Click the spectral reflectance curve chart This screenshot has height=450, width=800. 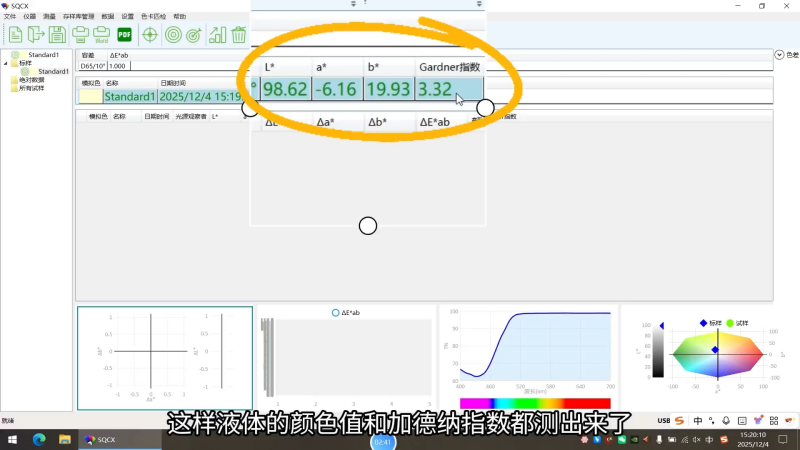(x=536, y=346)
